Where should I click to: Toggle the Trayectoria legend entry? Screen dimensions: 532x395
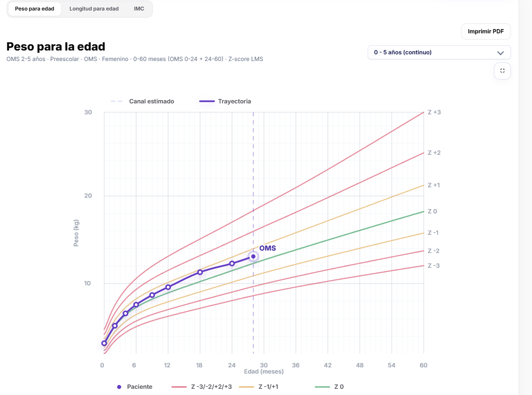pos(225,101)
